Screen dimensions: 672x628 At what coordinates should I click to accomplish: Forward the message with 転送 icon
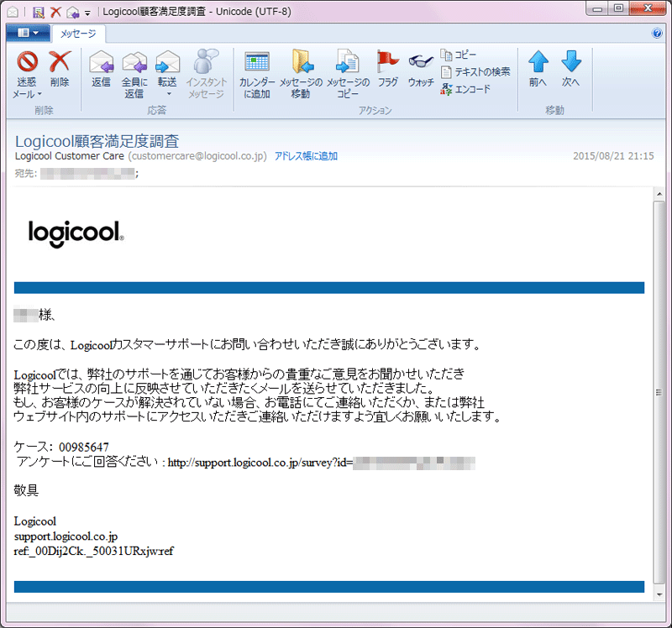click(x=167, y=61)
